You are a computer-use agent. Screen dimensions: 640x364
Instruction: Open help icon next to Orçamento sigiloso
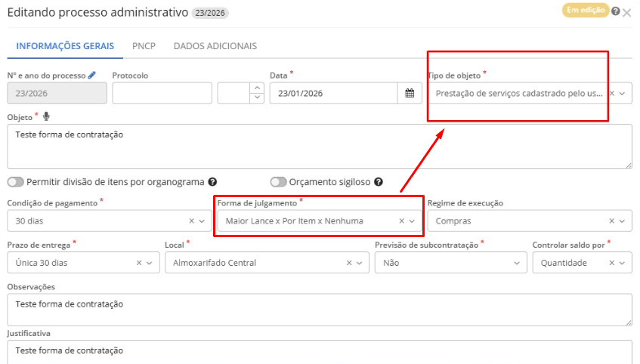pyautogui.click(x=378, y=182)
